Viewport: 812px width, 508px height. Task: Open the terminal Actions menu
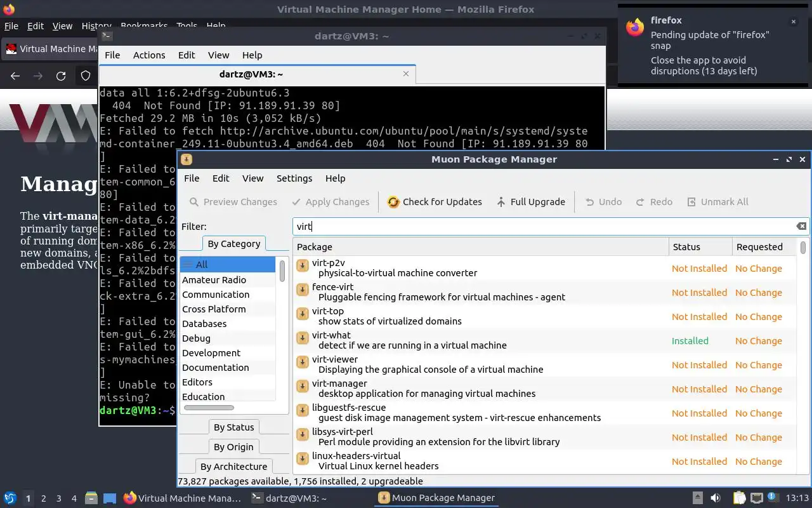pyautogui.click(x=149, y=55)
